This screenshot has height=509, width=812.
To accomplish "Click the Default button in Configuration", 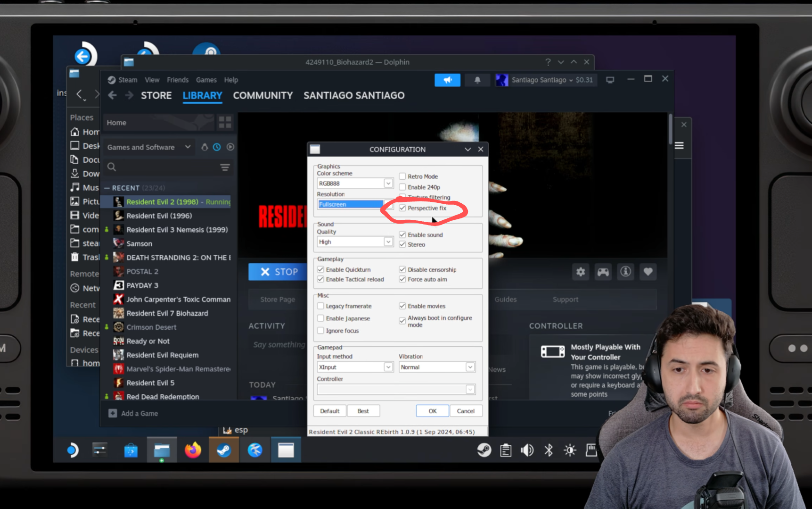I will click(330, 411).
